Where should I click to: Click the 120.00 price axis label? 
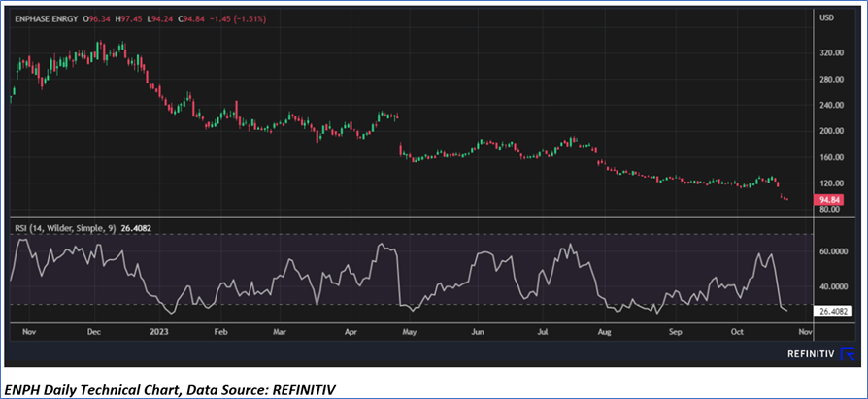[832, 183]
